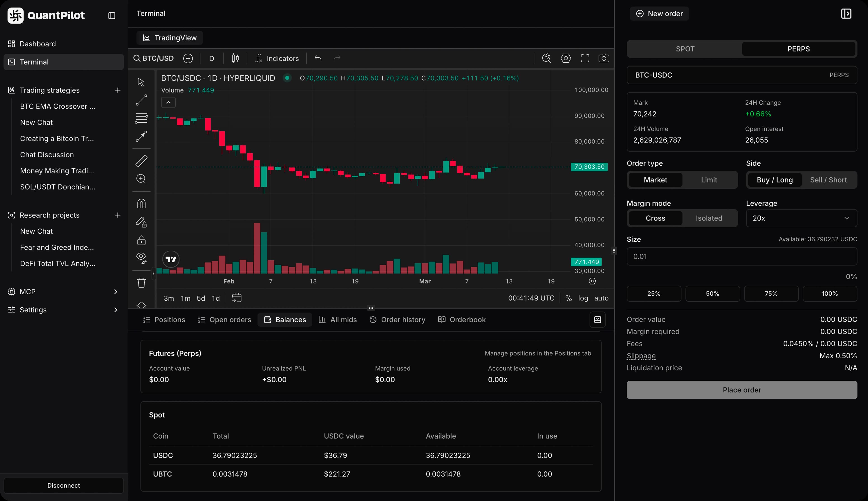Select the ruler measure tool
868x501 pixels.
[x=141, y=160]
